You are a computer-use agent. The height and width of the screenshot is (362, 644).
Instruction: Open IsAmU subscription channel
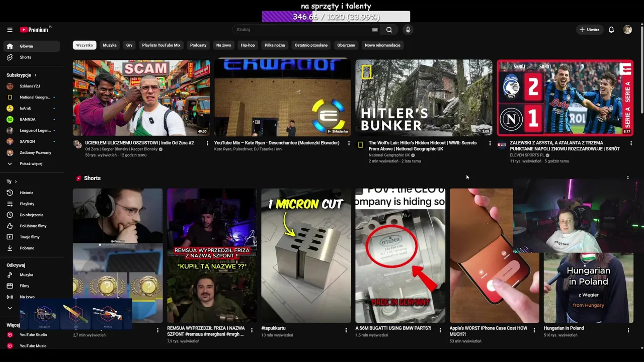[x=31, y=109]
